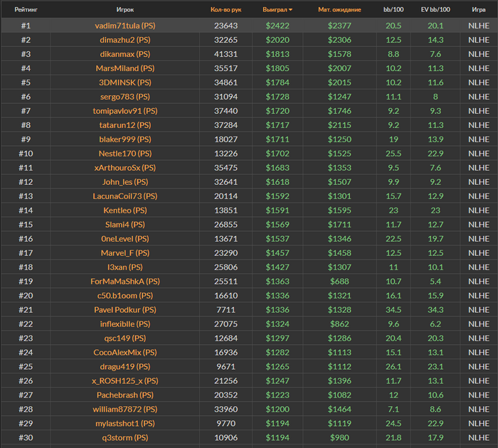Click player q3storm (PS) in row 30
The image size is (498, 448).
click(124, 438)
